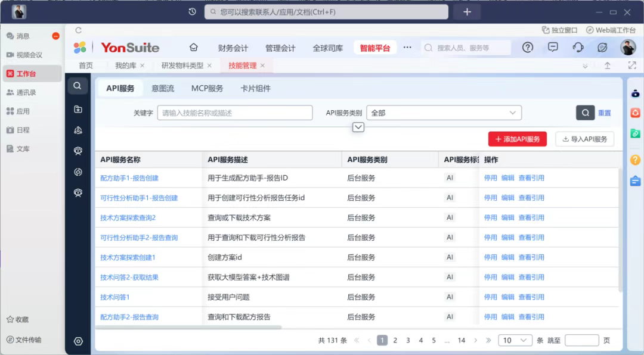The image size is (644, 355).
Task: Click the help question-mark icon top right
Action: pos(530,47)
